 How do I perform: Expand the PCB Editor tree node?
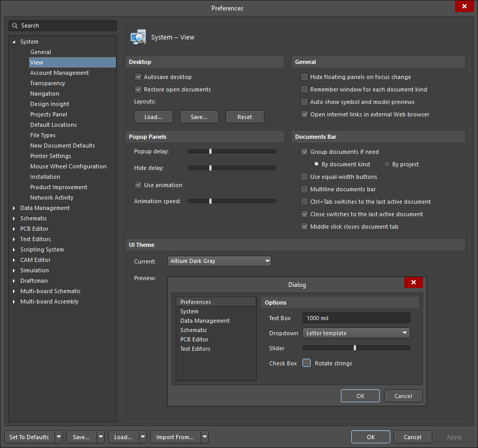point(14,229)
